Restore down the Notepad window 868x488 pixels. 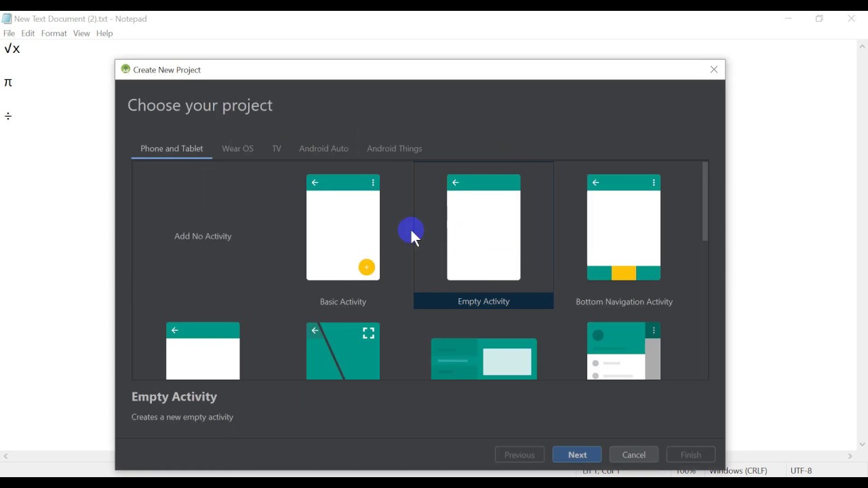point(820,19)
